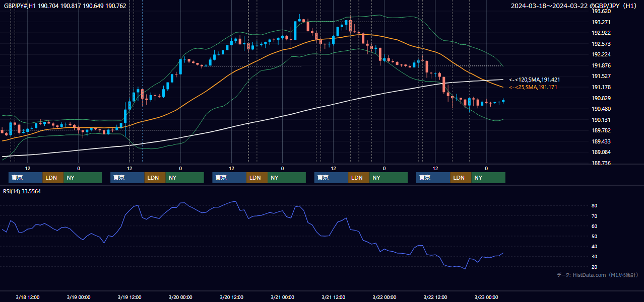Screen dimensions: 644x302
Task: Select the 3/20 00:00 time label
Action: pos(180,297)
